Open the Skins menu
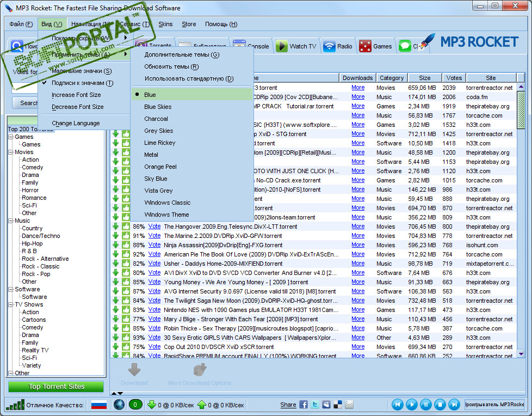The height and width of the screenshot is (416, 532). click(165, 24)
